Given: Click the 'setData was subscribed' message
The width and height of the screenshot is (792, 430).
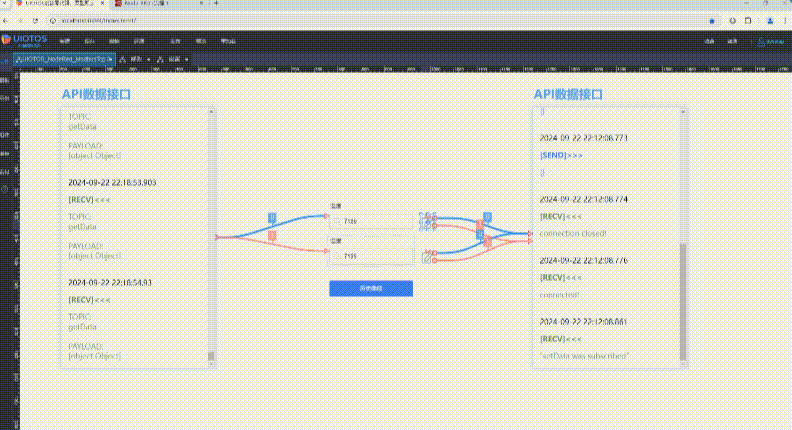Looking at the screenshot, I should (584, 356).
